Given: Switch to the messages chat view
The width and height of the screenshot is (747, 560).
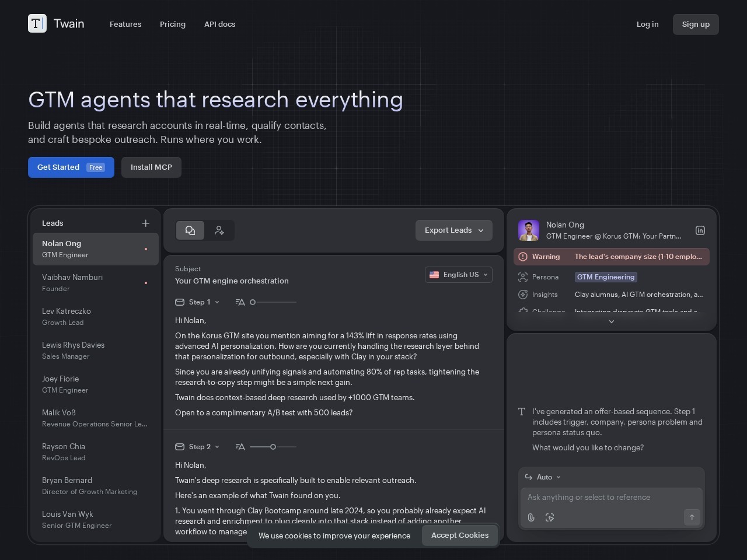Looking at the screenshot, I should [190, 230].
